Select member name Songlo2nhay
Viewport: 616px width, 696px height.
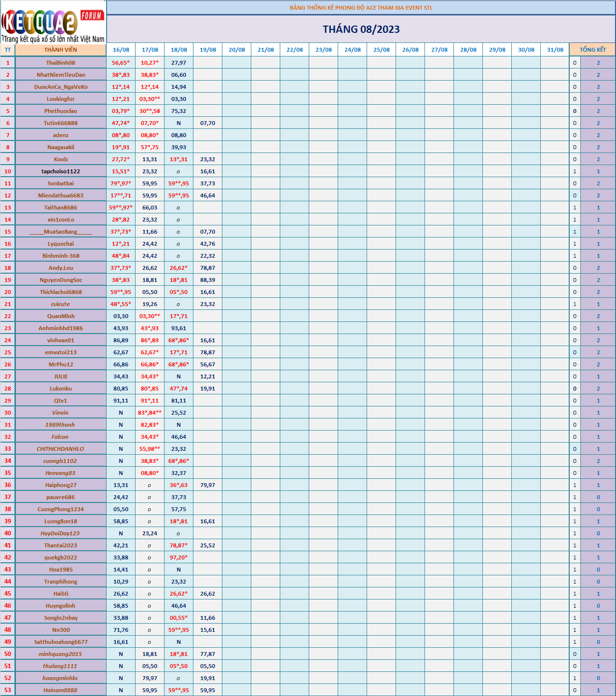[61, 618]
